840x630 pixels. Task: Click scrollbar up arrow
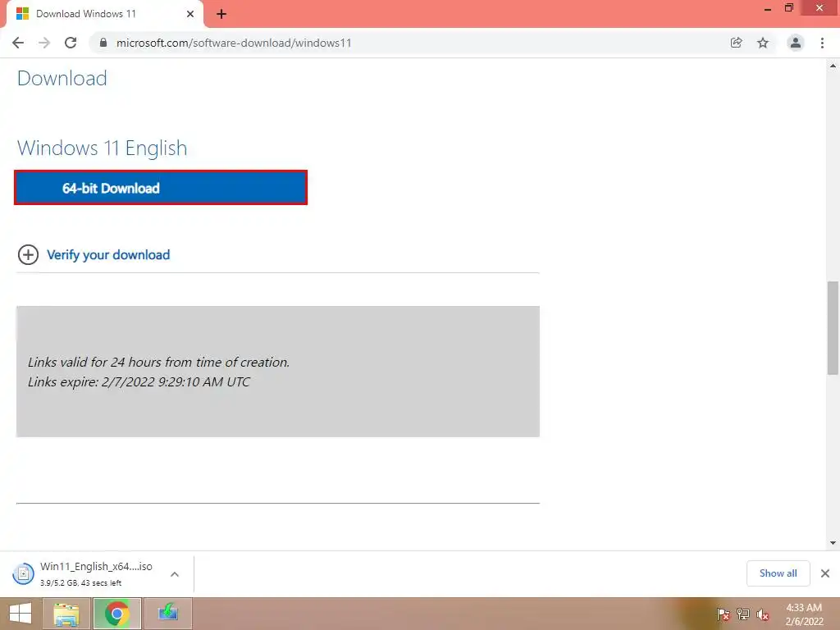click(x=833, y=66)
